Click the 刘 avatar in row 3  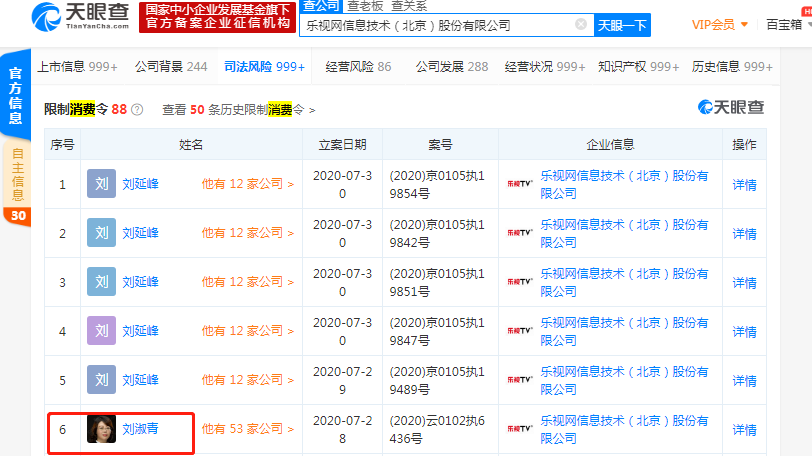(x=102, y=282)
